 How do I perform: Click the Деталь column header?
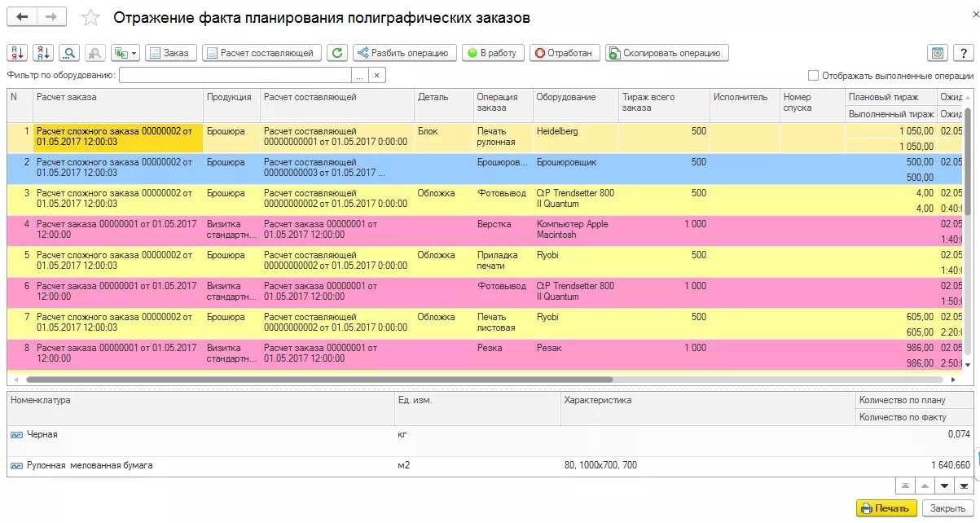coord(444,105)
